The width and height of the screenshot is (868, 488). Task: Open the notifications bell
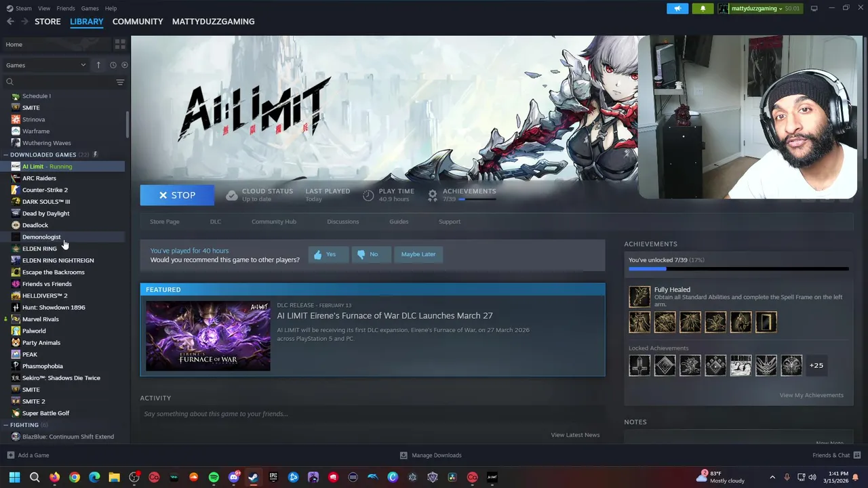coord(703,8)
